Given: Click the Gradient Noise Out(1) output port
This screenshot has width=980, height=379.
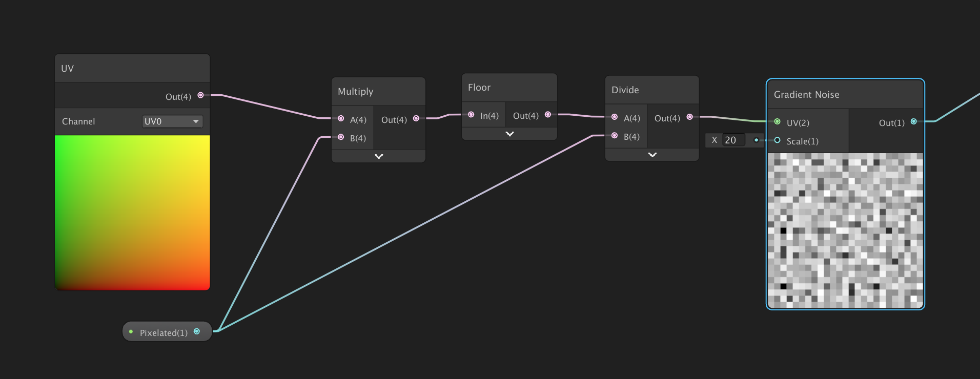Looking at the screenshot, I should (x=914, y=122).
